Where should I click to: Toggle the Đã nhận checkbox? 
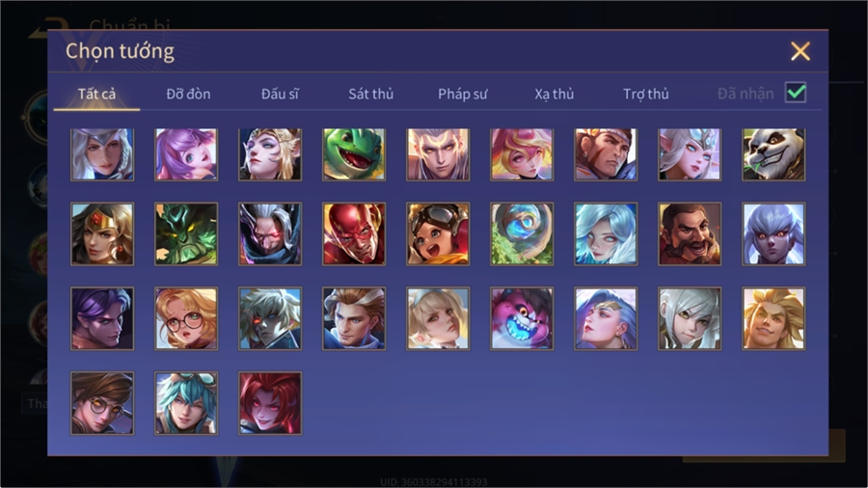[x=796, y=93]
